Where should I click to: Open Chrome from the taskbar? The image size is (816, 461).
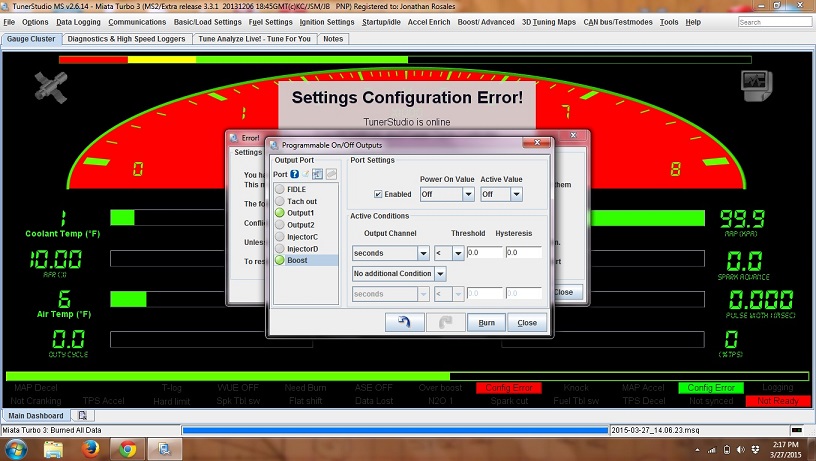pos(129,447)
